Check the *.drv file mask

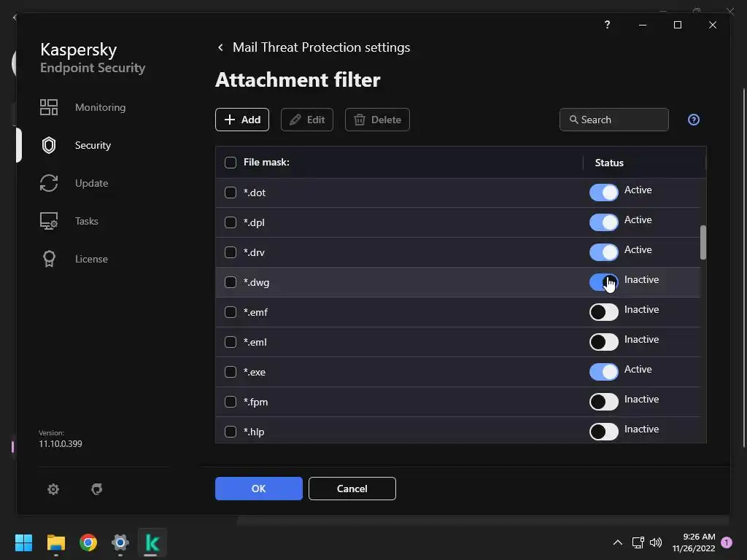(x=230, y=252)
